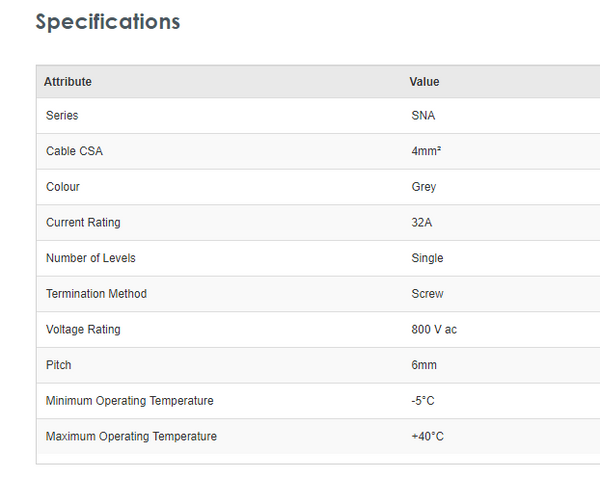Click the +40°C maximum temperature value
The image size is (600, 478).
pyautogui.click(x=428, y=437)
